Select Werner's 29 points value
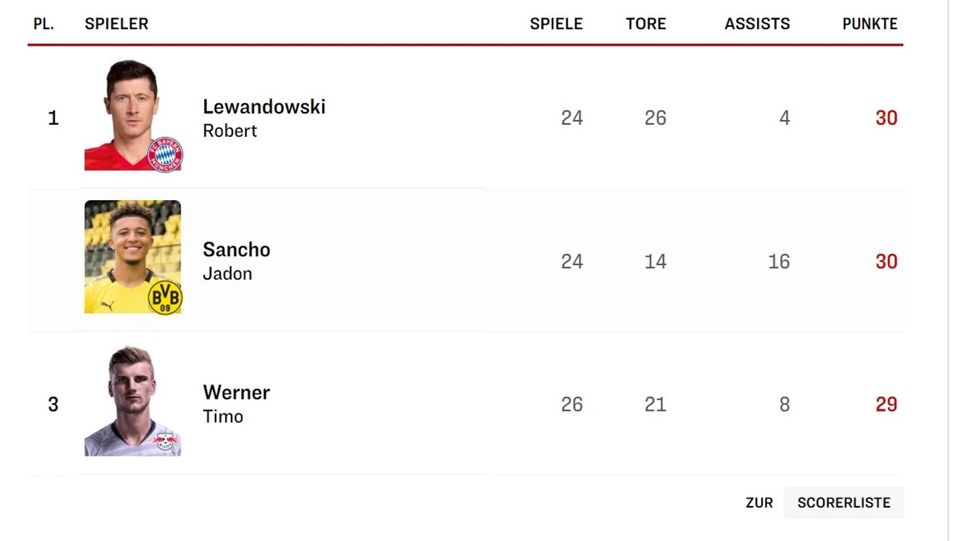The image size is (980, 541). point(886,405)
